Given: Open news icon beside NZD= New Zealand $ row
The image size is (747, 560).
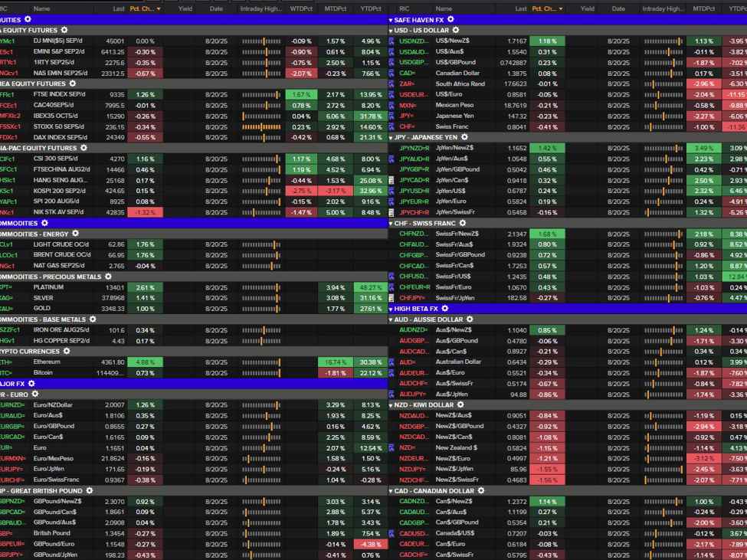Looking at the screenshot, I should [392, 448].
